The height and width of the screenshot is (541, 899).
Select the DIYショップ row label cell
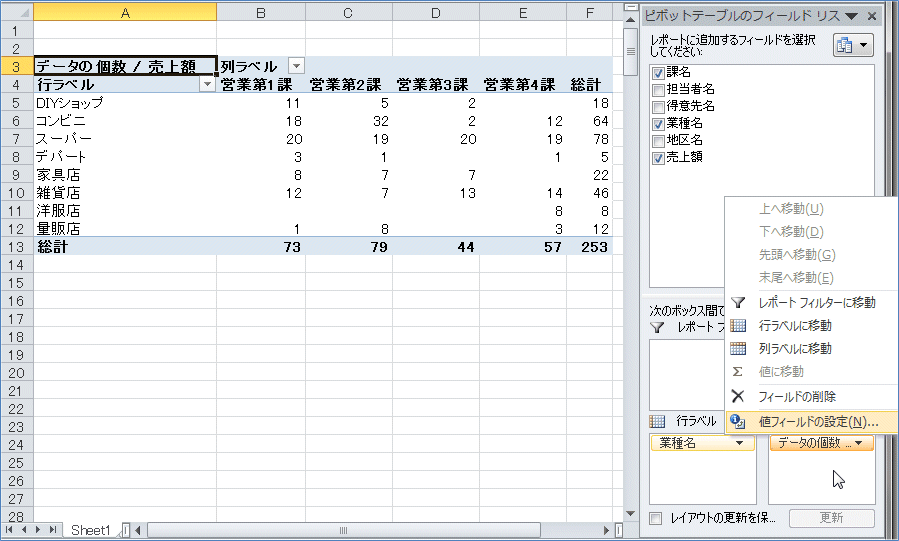pyautogui.click(x=125, y=103)
